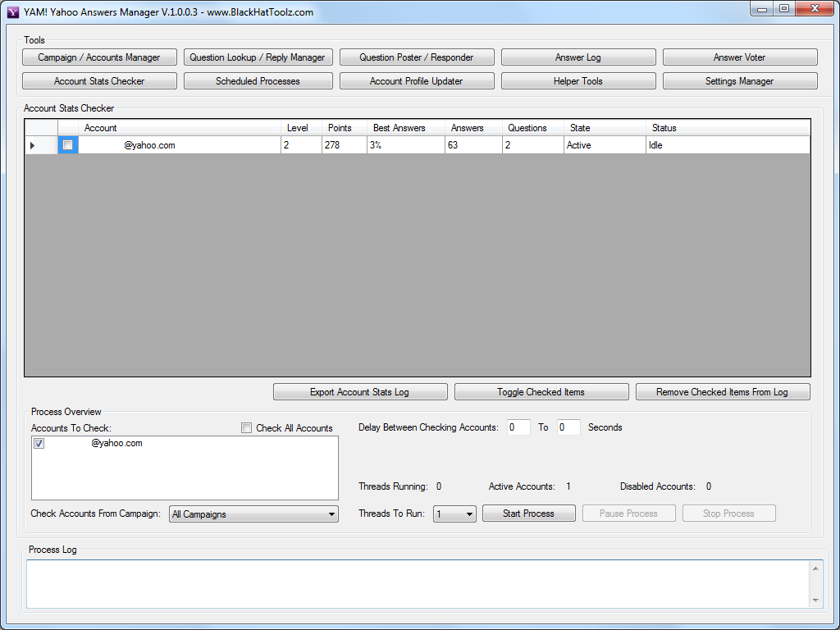
Task: Click inside the Process Log text area
Action: pos(418,584)
